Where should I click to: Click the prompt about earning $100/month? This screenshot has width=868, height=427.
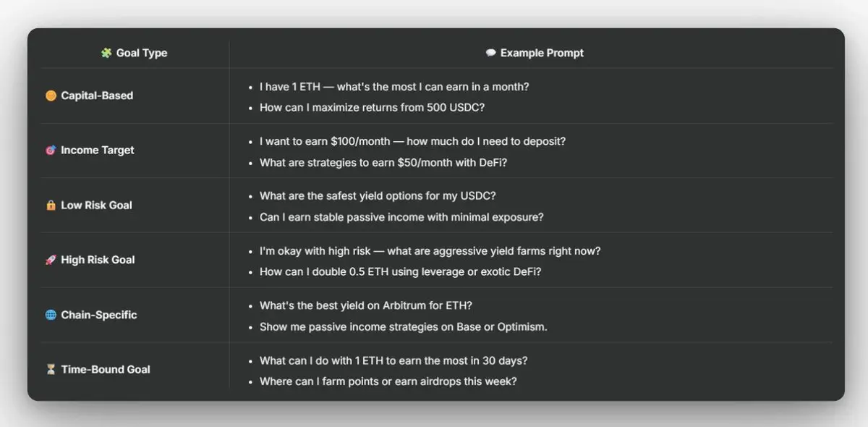(x=412, y=141)
